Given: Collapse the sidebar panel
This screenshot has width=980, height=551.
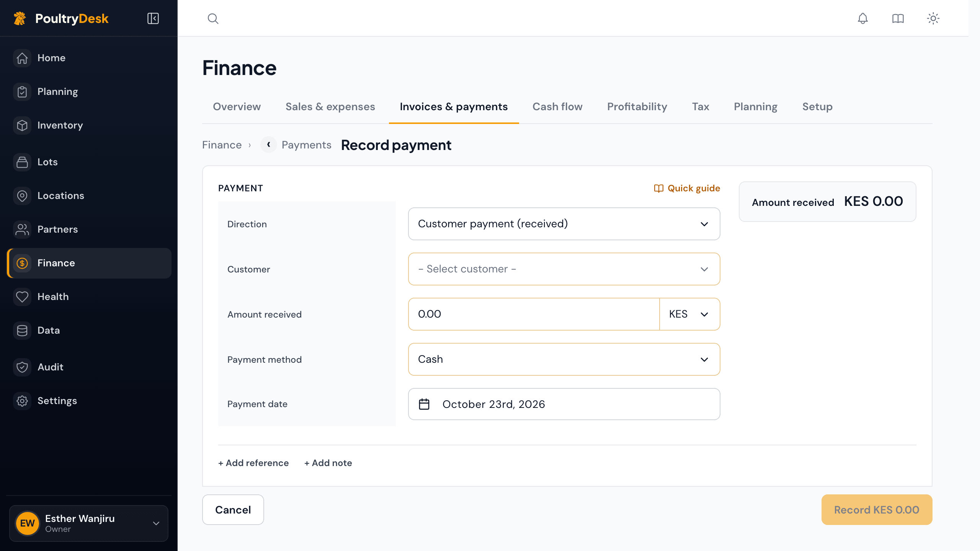Looking at the screenshot, I should pyautogui.click(x=153, y=18).
